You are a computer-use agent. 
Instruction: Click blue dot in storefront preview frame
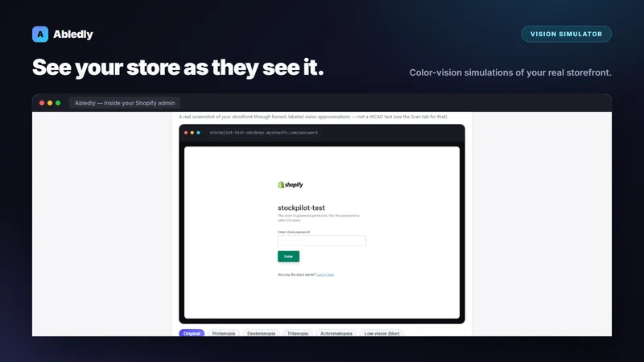(198, 133)
